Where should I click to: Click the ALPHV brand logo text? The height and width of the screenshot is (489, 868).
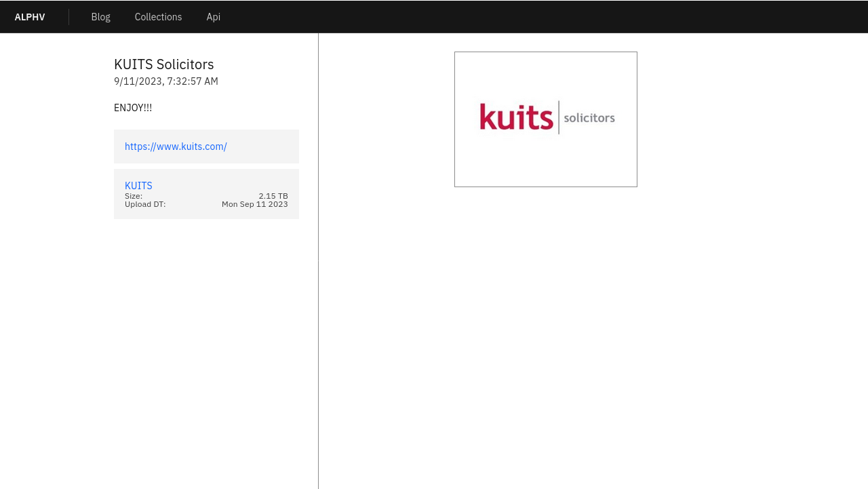30,17
